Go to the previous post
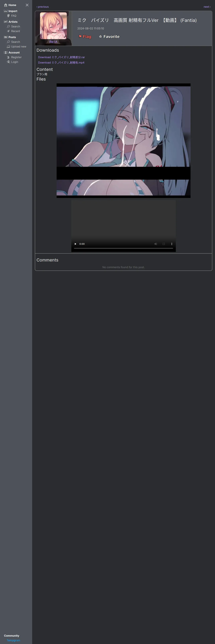Image resolution: width=215 pixels, height=644 pixels. pyautogui.click(x=43, y=7)
